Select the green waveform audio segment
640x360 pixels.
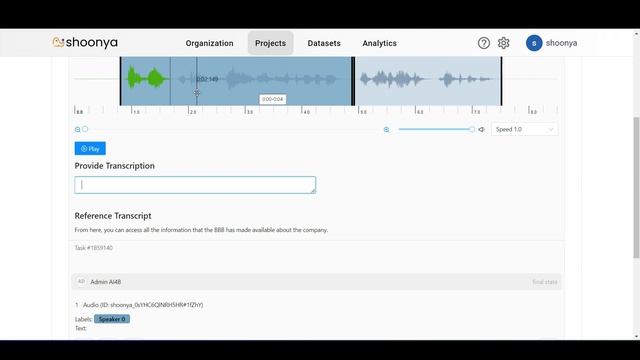coord(147,78)
